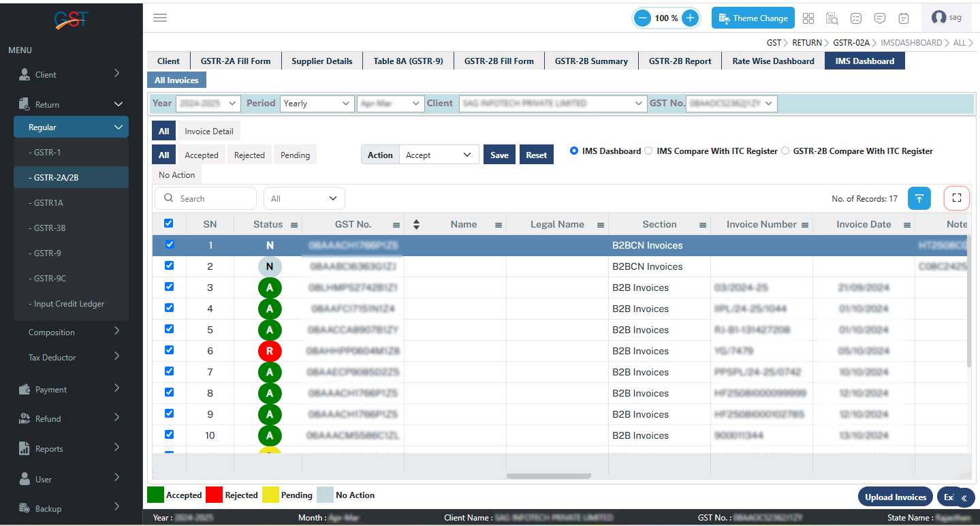Open the four-square grid icon in header
This screenshot has height=526, width=980.
click(x=808, y=18)
